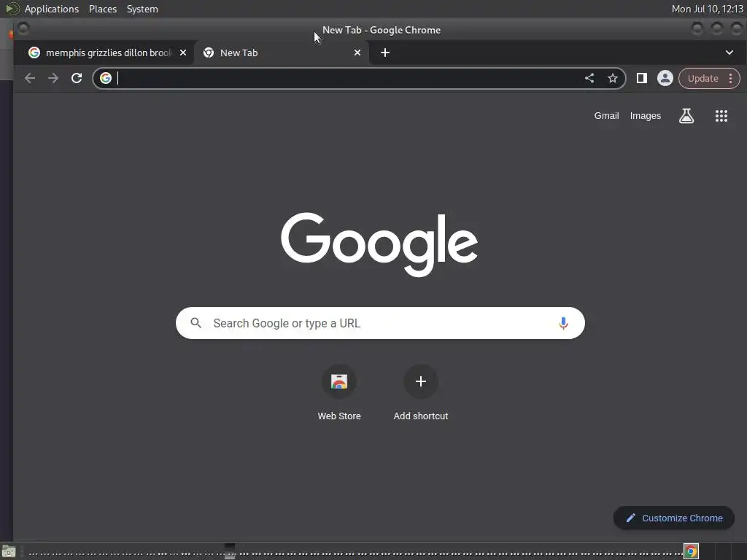
Task: Open Google apps grid
Action: click(721, 116)
